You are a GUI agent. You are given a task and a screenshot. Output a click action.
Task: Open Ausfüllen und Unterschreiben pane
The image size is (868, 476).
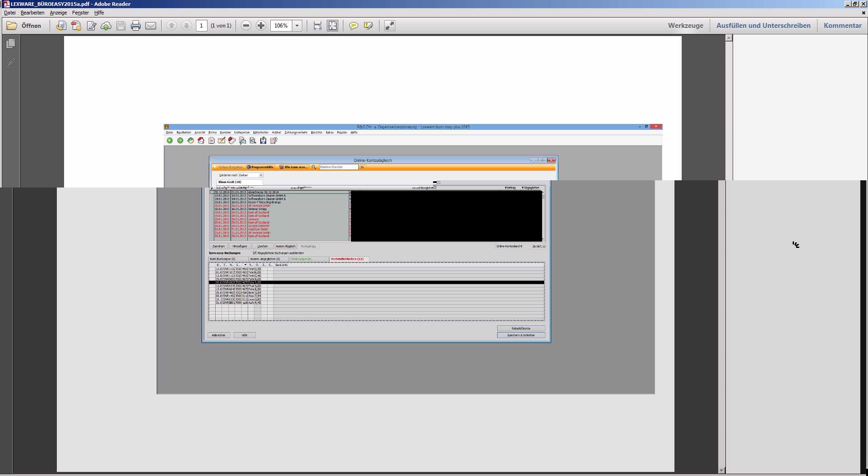[x=763, y=26]
